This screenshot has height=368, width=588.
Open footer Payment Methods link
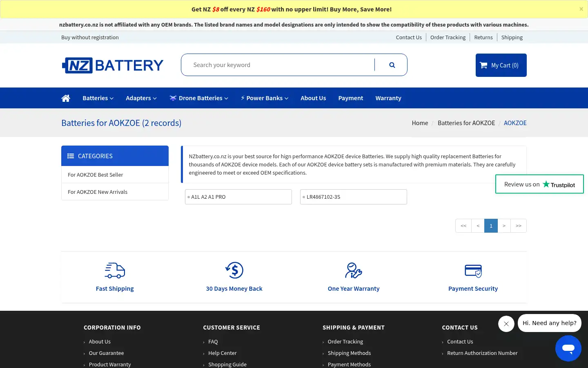(349, 364)
